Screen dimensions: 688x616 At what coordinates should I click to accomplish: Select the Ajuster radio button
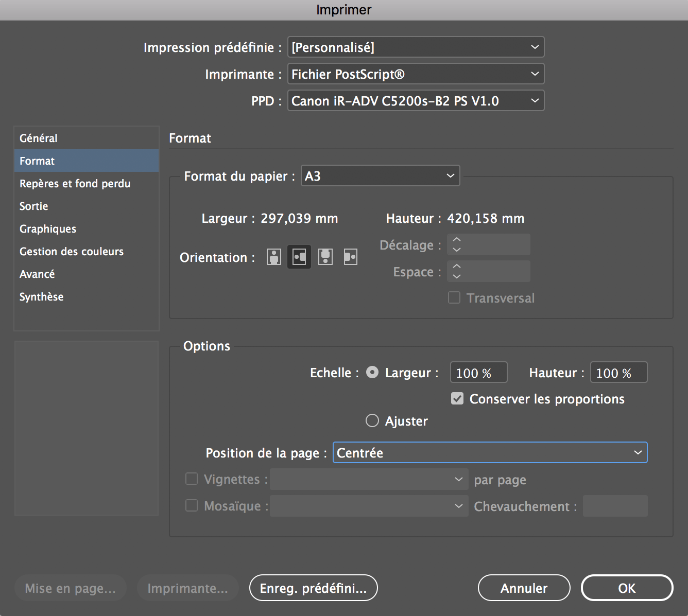point(372,421)
